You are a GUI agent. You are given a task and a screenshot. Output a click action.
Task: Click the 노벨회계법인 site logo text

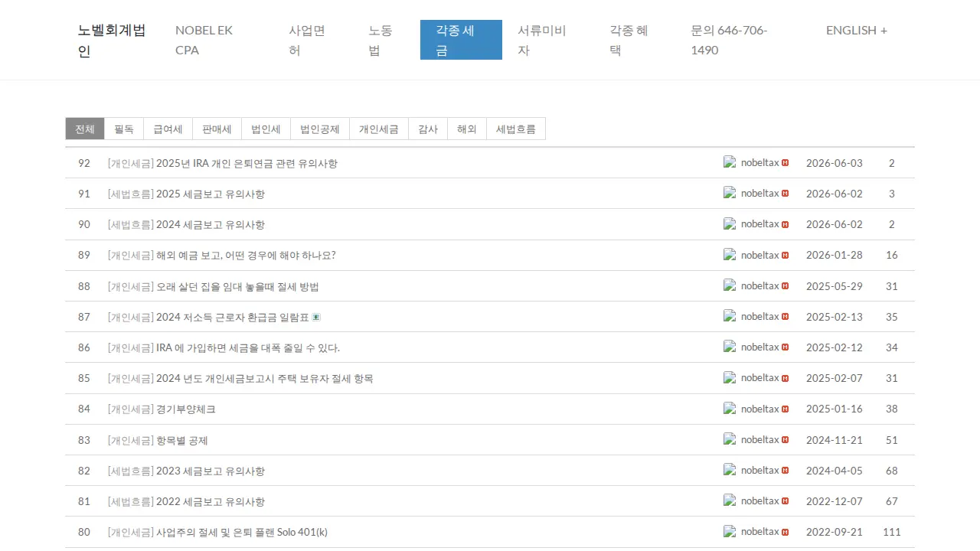113,41
